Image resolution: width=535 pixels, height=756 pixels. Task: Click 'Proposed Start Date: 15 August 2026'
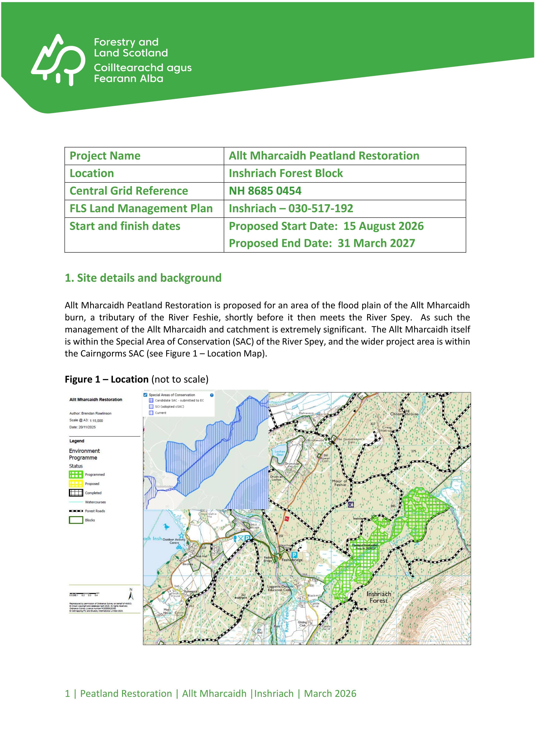[326, 226]
